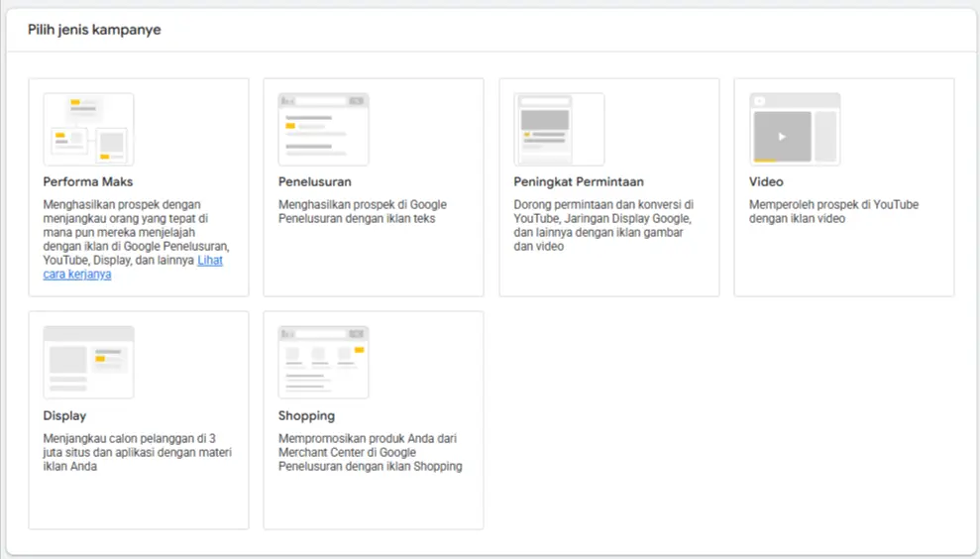Click the 'Pilih jenis kampanye' heading
The width and height of the screenshot is (980, 559).
94,30
